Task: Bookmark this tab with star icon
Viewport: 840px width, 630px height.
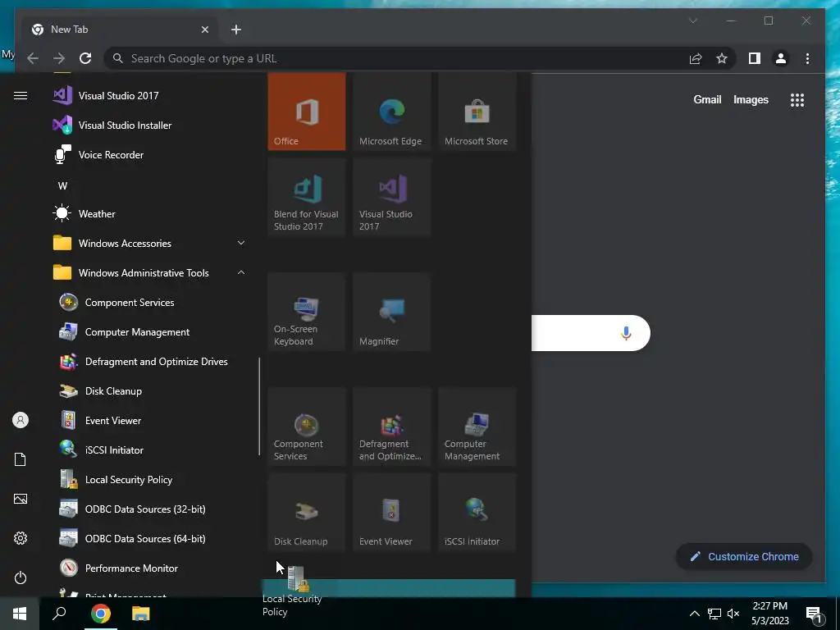Action: [x=722, y=58]
